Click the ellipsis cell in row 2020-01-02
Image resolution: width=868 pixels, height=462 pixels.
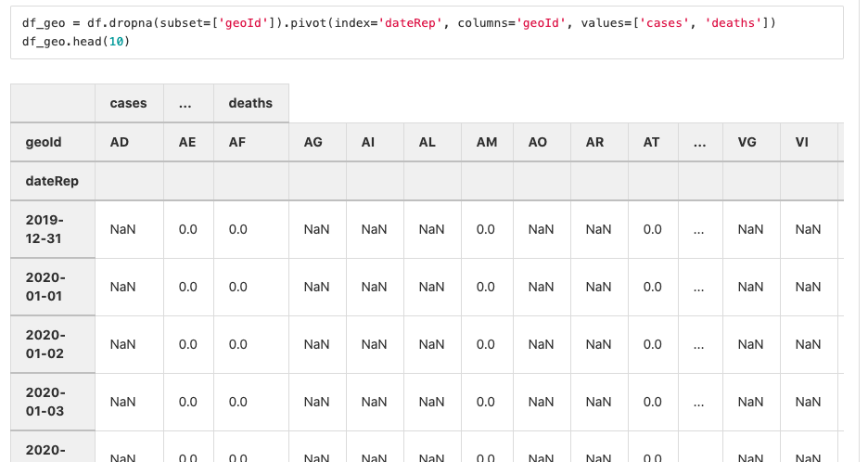(700, 344)
